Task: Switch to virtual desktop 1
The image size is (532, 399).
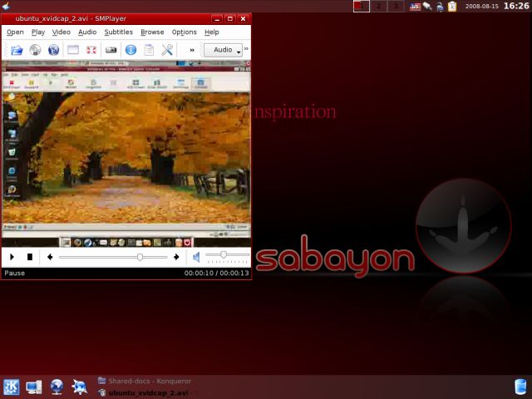Action: 362,6
